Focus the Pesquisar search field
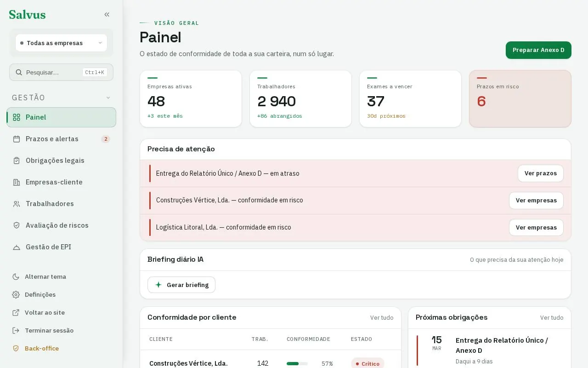Image resolution: width=588 pixels, height=368 pixels. (x=61, y=72)
